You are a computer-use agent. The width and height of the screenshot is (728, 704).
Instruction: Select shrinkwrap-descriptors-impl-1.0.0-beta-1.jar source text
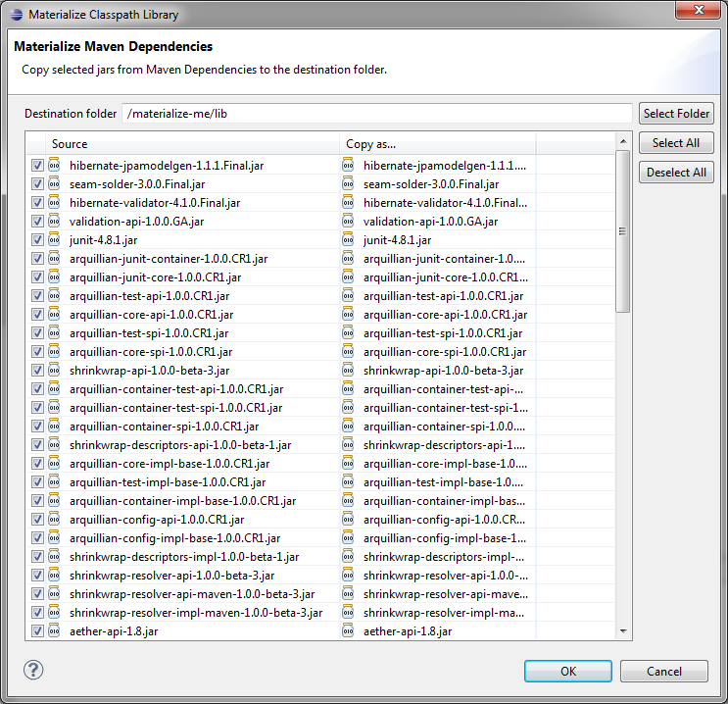point(184,556)
